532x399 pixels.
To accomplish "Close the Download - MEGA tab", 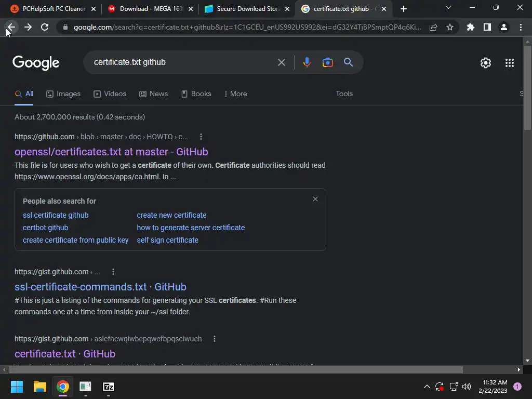I will (x=191, y=9).
